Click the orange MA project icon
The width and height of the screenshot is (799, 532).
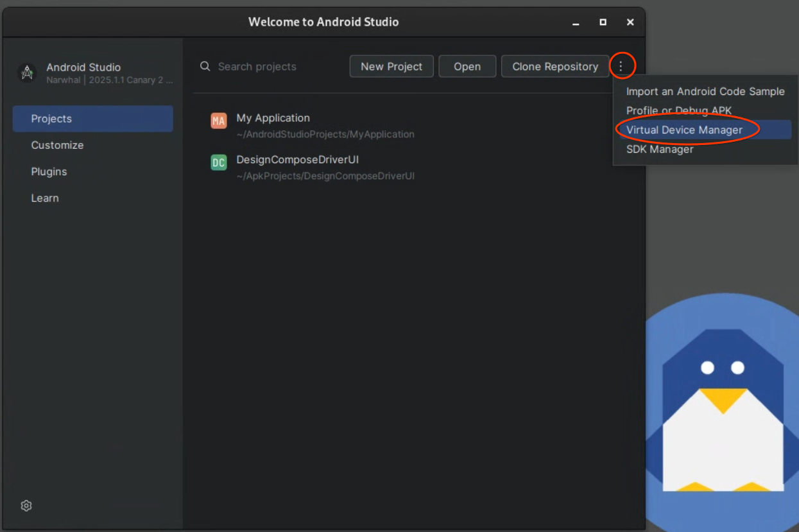[219, 121]
